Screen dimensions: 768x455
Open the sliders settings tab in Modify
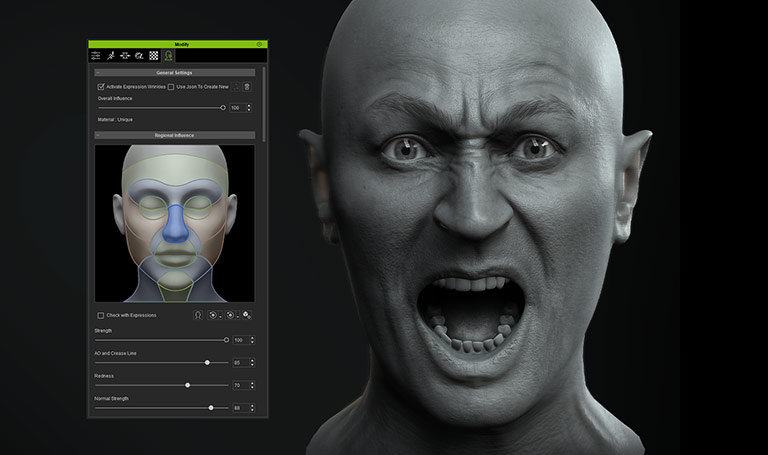(96, 57)
